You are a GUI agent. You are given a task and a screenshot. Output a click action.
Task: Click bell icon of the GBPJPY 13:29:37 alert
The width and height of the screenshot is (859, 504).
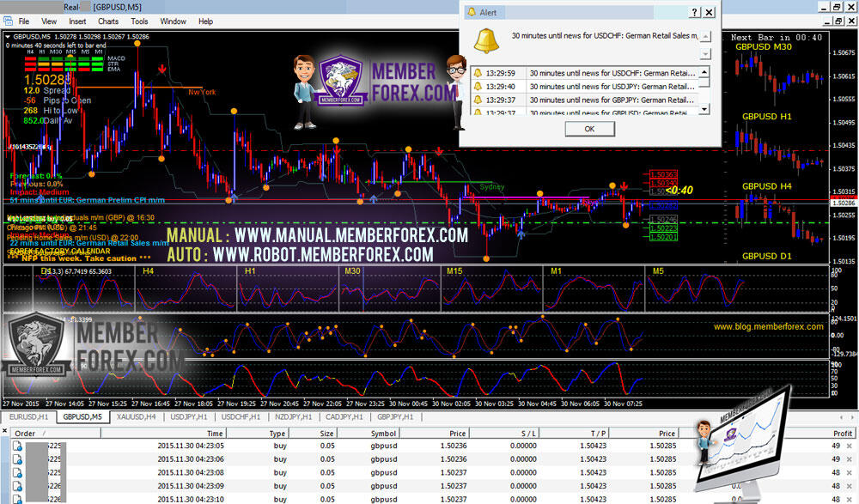[x=478, y=100]
